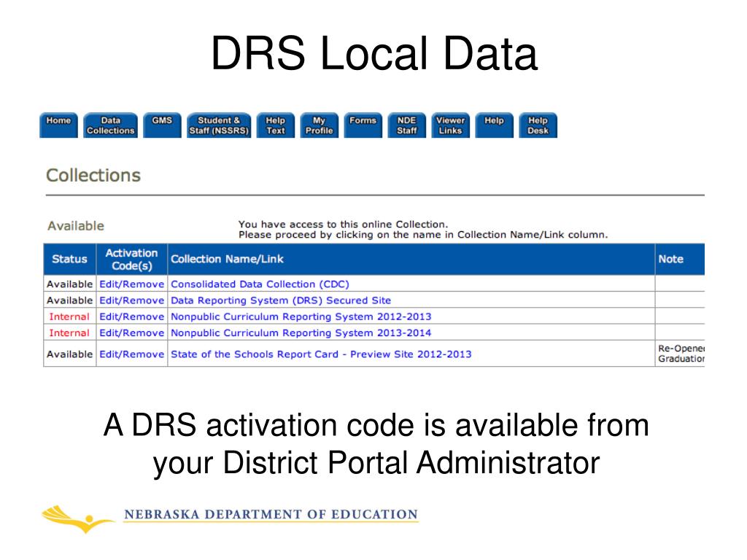Click the Help tab

[495, 125]
